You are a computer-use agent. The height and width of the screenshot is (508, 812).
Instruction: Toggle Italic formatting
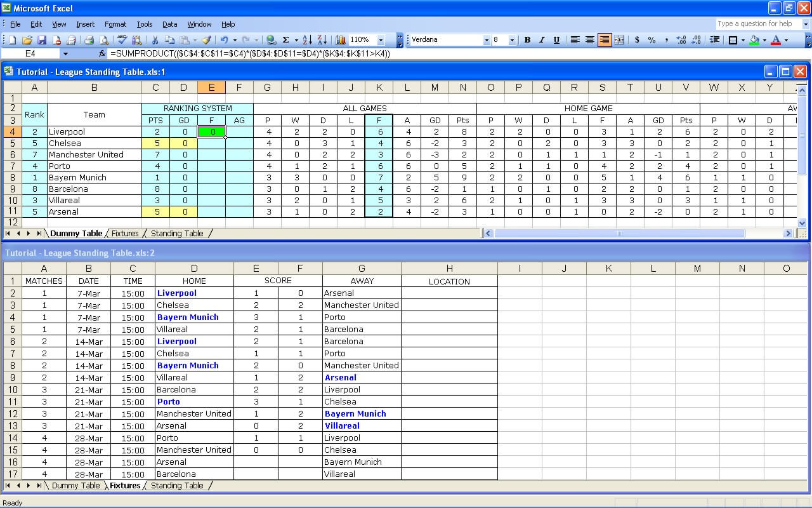click(x=542, y=40)
